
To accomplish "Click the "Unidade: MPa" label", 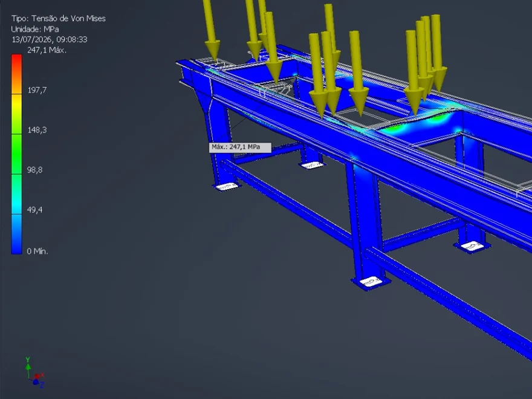I will pyautogui.click(x=35, y=29).
